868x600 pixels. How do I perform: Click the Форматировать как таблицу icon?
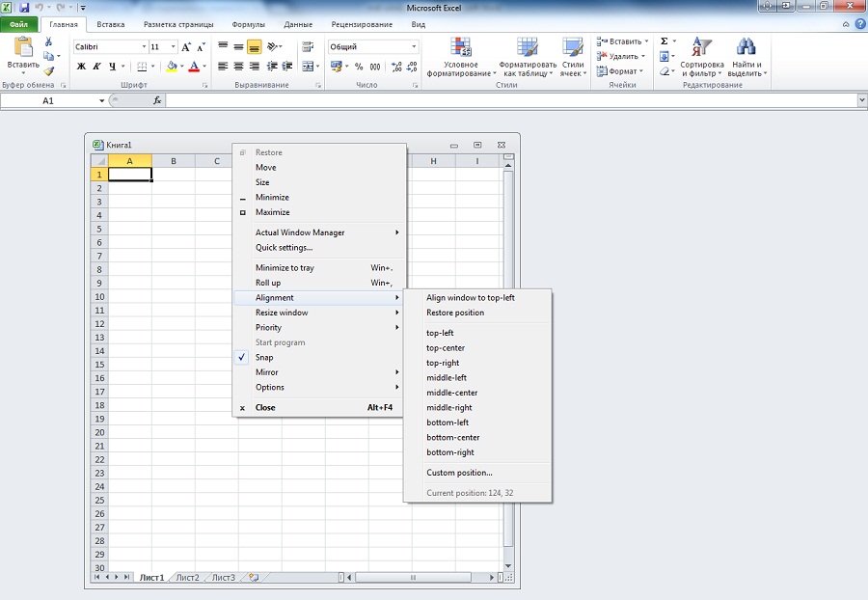[527, 47]
